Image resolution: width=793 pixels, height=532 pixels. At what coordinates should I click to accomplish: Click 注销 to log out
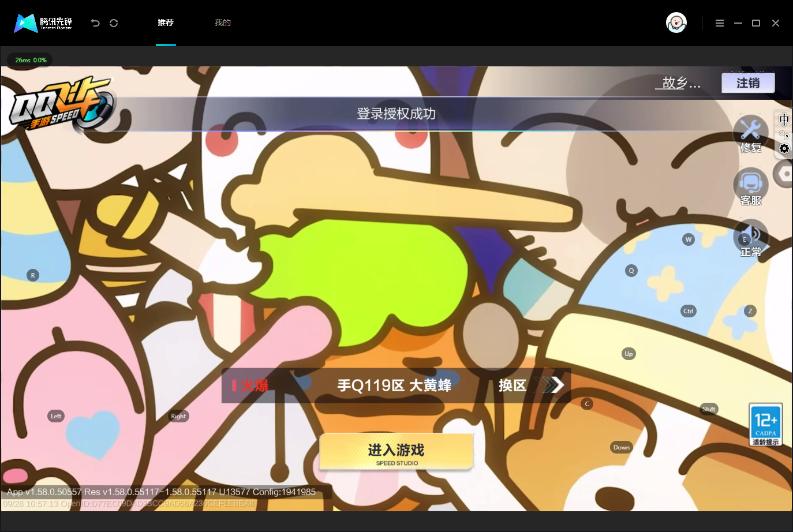[x=748, y=83]
